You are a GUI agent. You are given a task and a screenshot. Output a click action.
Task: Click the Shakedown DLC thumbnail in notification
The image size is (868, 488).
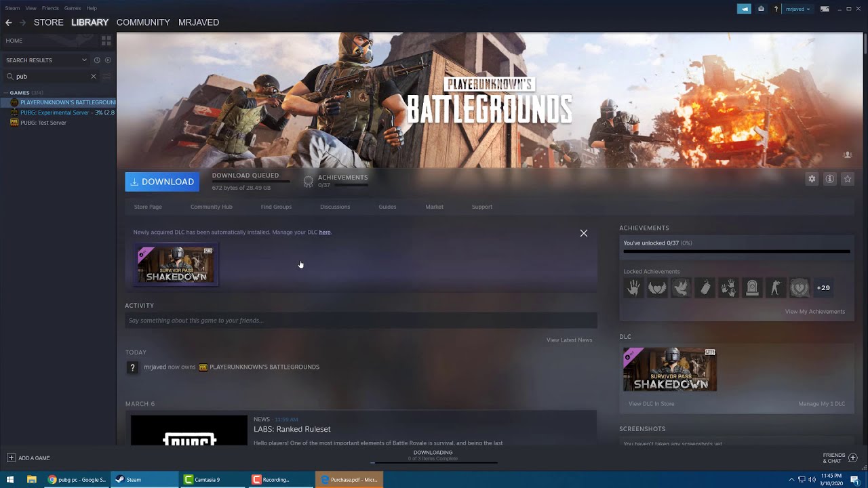[x=176, y=265]
